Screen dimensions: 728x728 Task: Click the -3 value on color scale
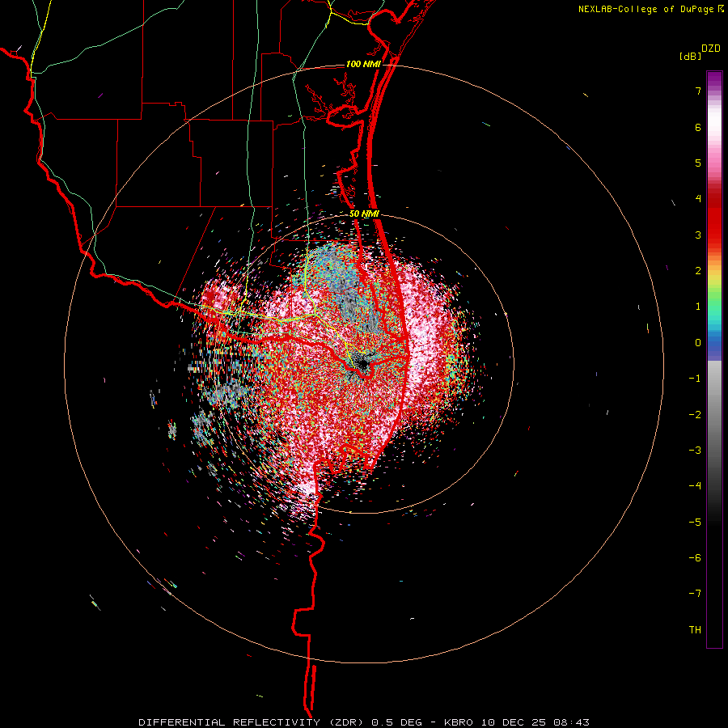click(x=695, y=451)
